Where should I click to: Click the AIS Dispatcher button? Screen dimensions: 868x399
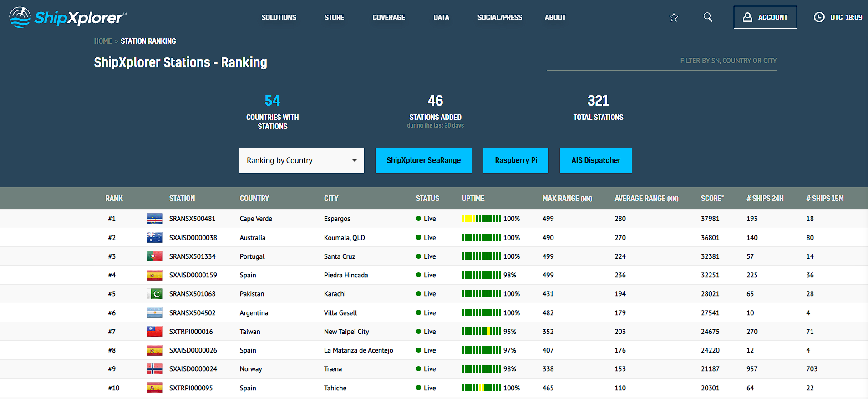(x=595, y=160)
